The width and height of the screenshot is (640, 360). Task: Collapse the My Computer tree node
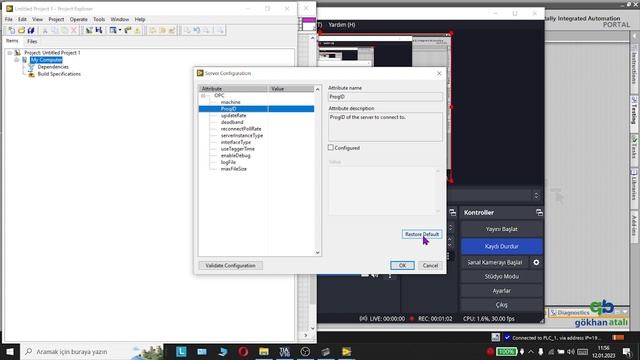pos(16,60)
